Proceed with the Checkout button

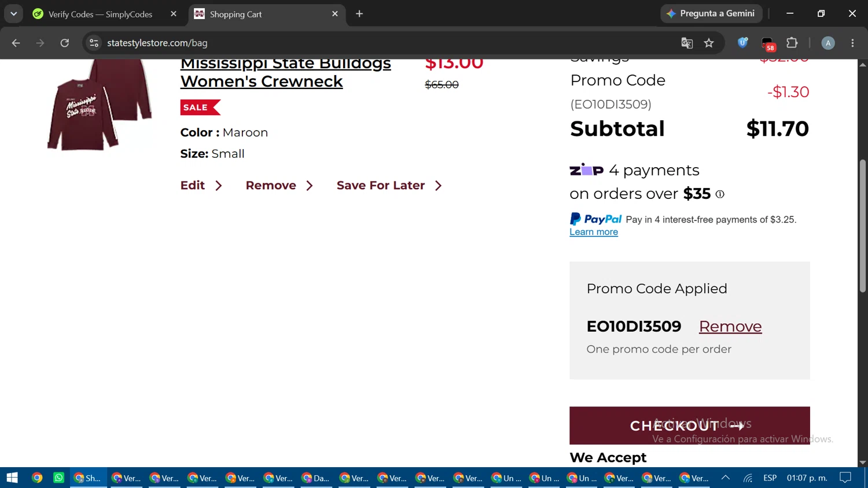tap(690, 426)
